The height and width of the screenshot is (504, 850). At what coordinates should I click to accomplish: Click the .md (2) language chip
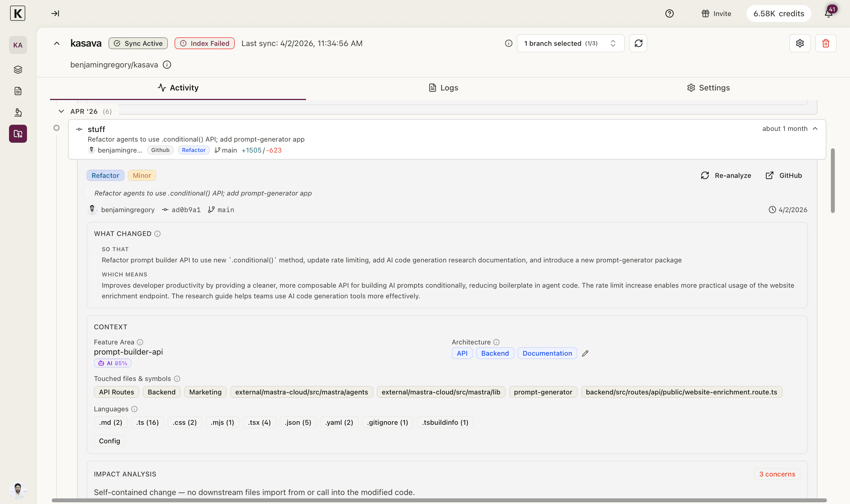pos(110,423)
